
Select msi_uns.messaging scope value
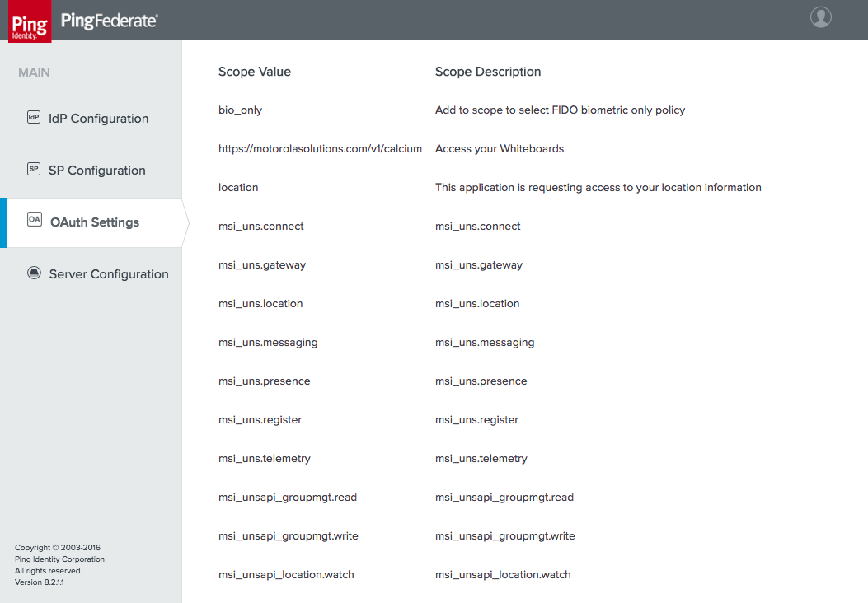268,343
